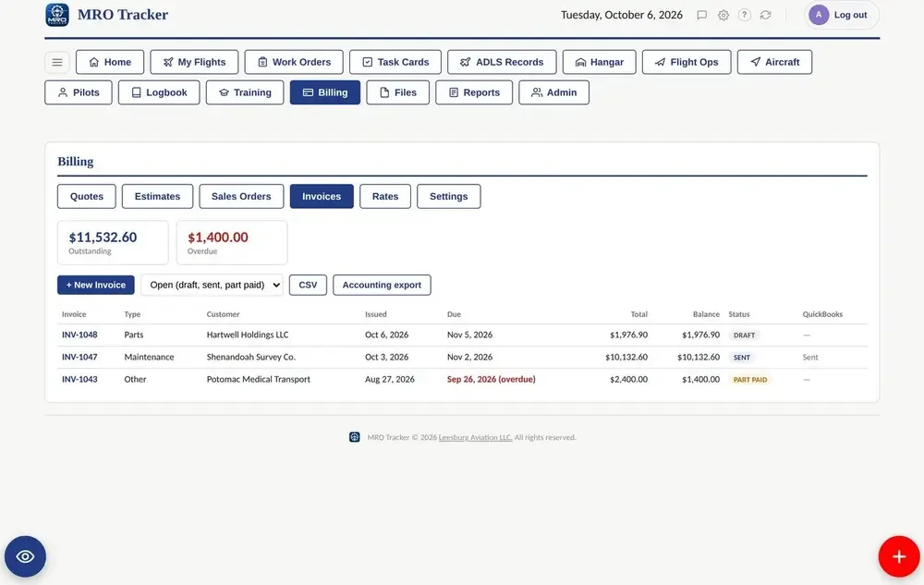
Task: Click the PART PAID status badge
Action: (x=750, y=380)
